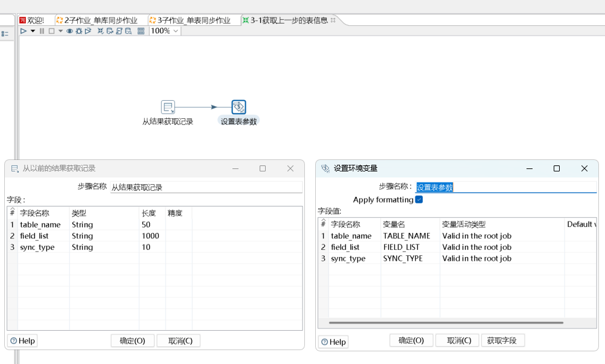Debug the transformation with the bug icon
Screen dimensions: 605x364
pyautogui.click(x=79, y=31)
